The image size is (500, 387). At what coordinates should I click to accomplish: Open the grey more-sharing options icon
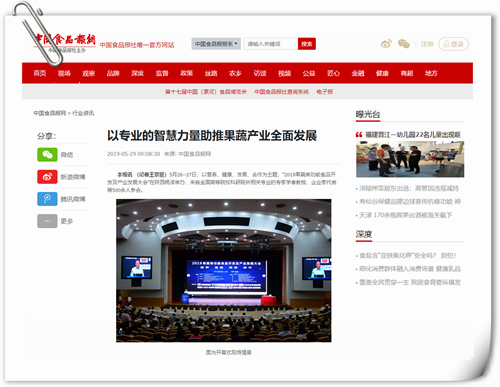point(47,221)
